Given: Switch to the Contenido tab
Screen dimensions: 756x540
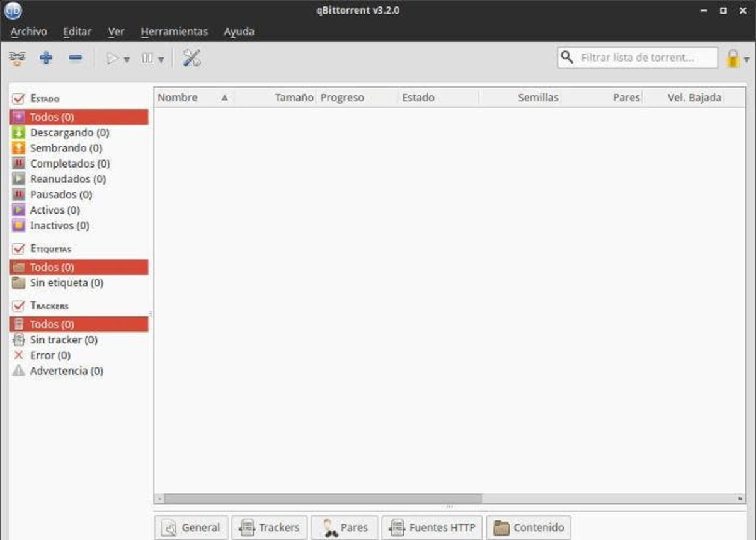Looking at the screenshot, I should tap(529, 527).
